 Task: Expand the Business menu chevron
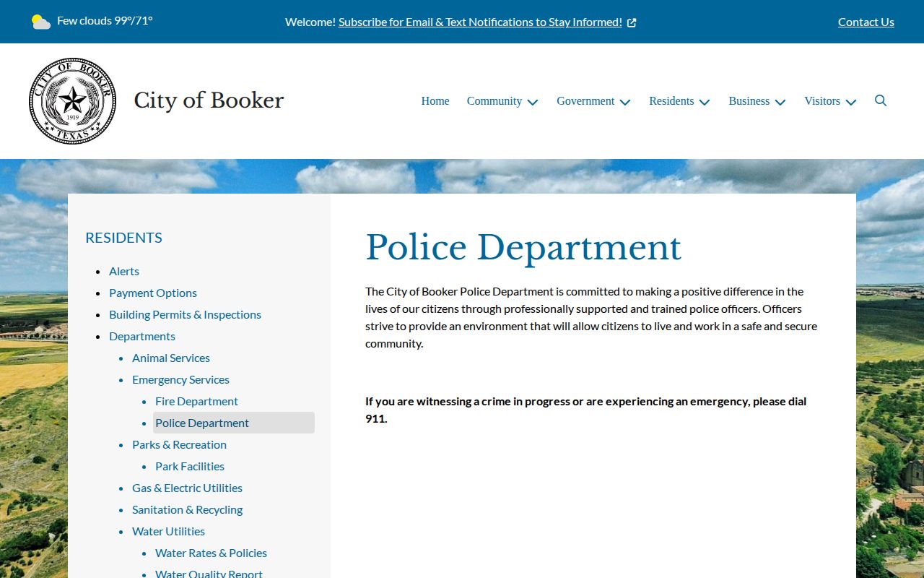point(780,102)
